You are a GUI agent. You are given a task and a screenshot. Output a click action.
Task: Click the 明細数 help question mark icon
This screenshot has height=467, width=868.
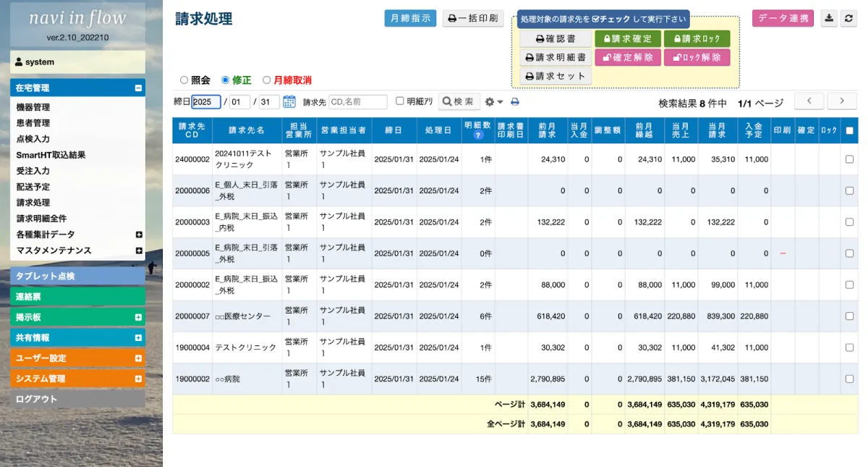pyautogui.click(x=477, y=135)
